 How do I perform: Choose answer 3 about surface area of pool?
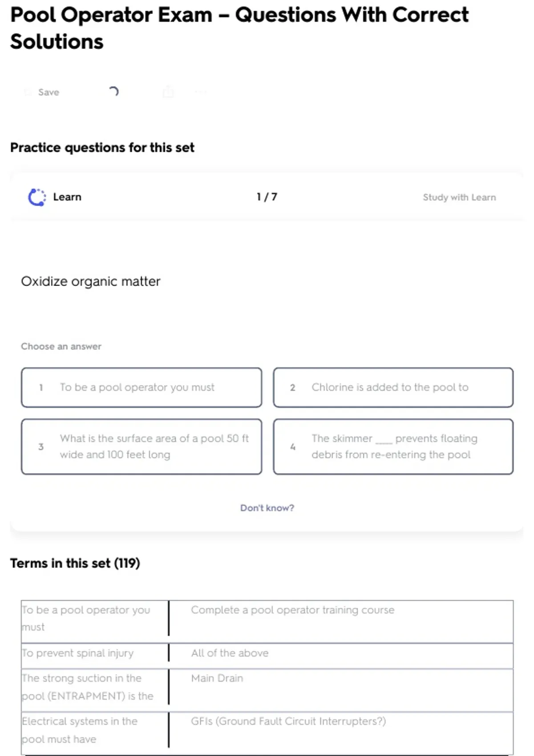coord(142,446)
